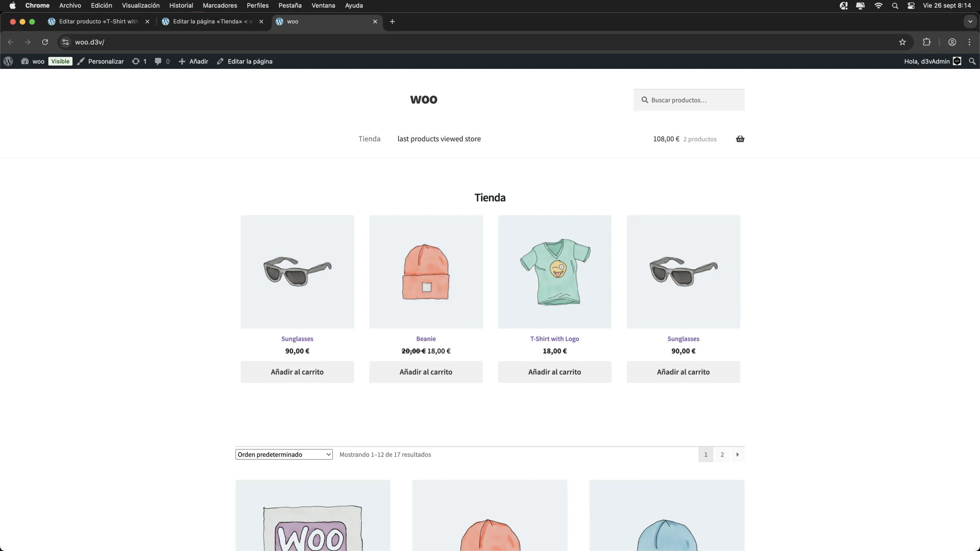Click the address bar URL woo.d3v/

point(90,42)
